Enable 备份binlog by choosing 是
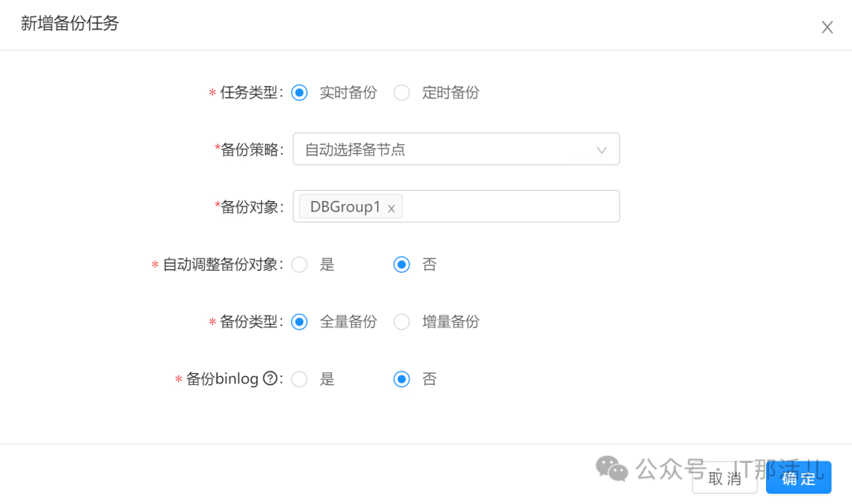 tap(300, 379)
